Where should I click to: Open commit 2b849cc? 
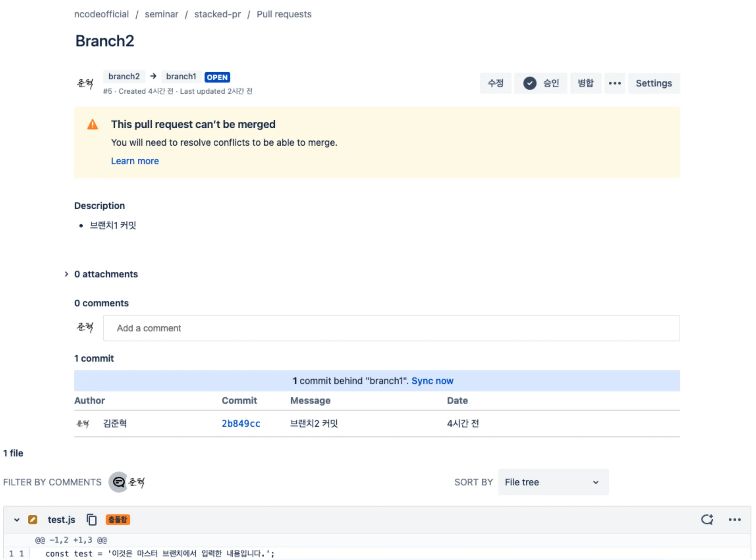(x=241, y=424)
